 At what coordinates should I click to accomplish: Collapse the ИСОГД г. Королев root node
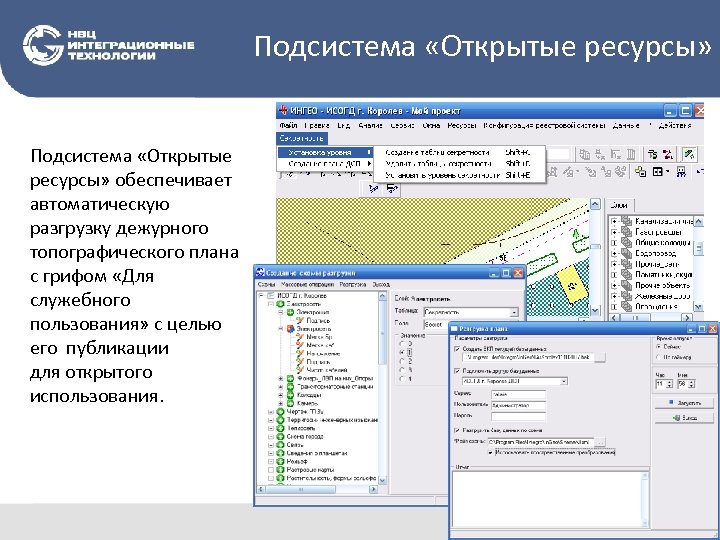tap(261, 296)
